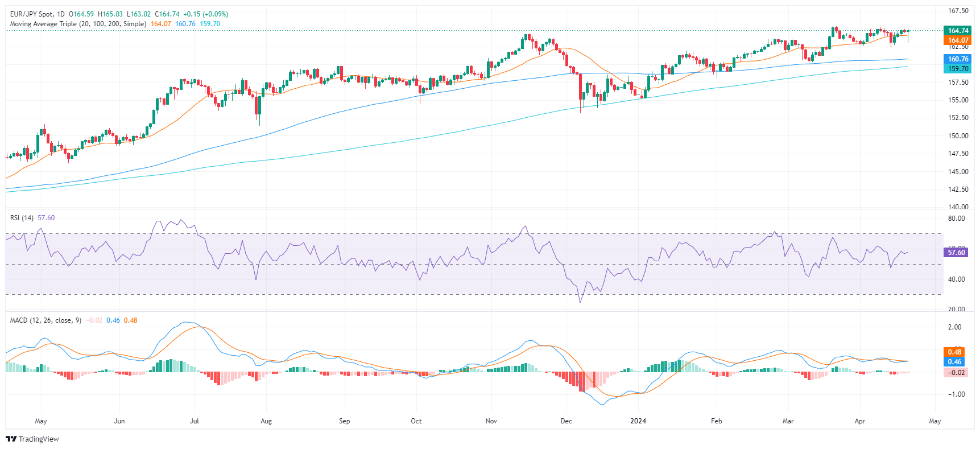The image size is (980, 449).
Task: Click the 150.00 level on the price scale
Action: coord(958,136)
